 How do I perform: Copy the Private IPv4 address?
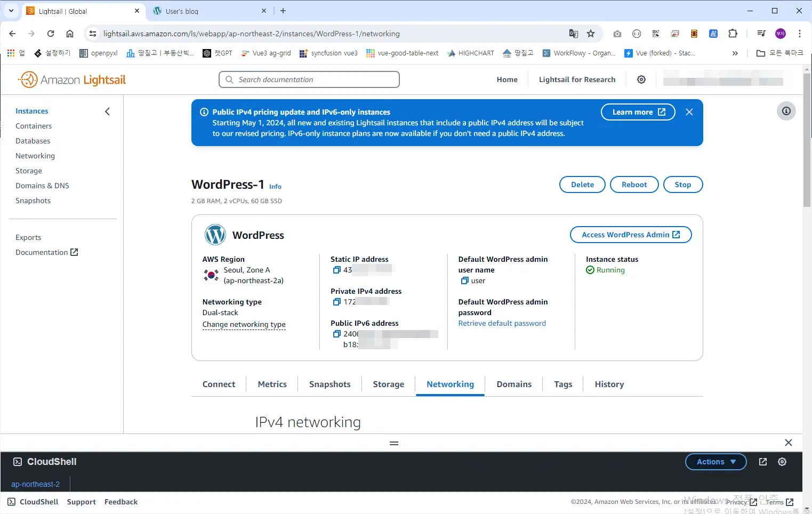coord(336,302)
